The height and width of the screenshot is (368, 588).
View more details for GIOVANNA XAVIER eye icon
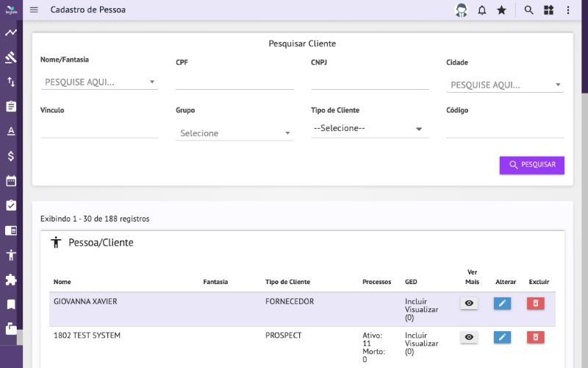tap(469, 303)
